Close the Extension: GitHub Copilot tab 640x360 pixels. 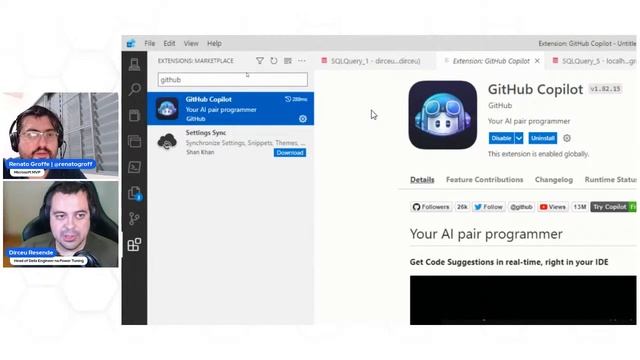[537, 61]
